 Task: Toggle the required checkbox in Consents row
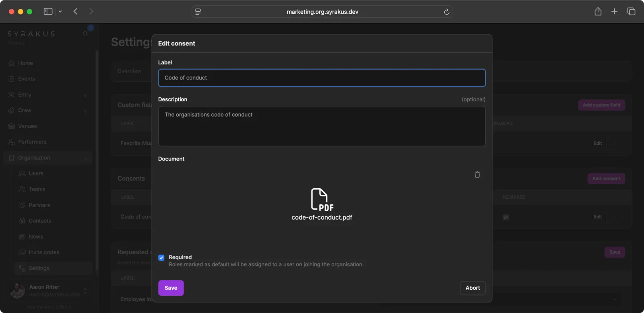click(506, 217)
